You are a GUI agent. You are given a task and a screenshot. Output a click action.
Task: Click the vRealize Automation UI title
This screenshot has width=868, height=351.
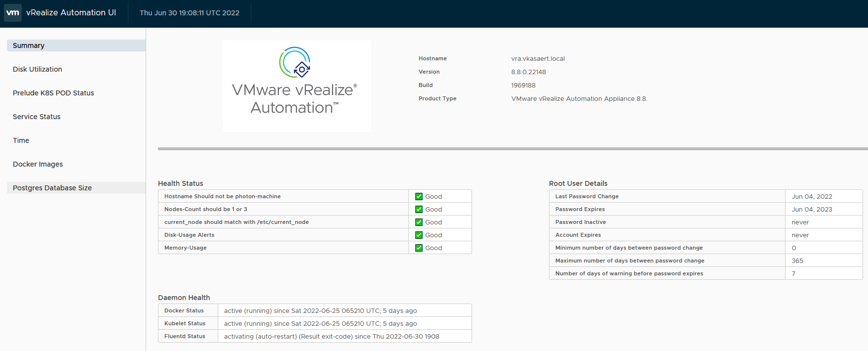71,13
